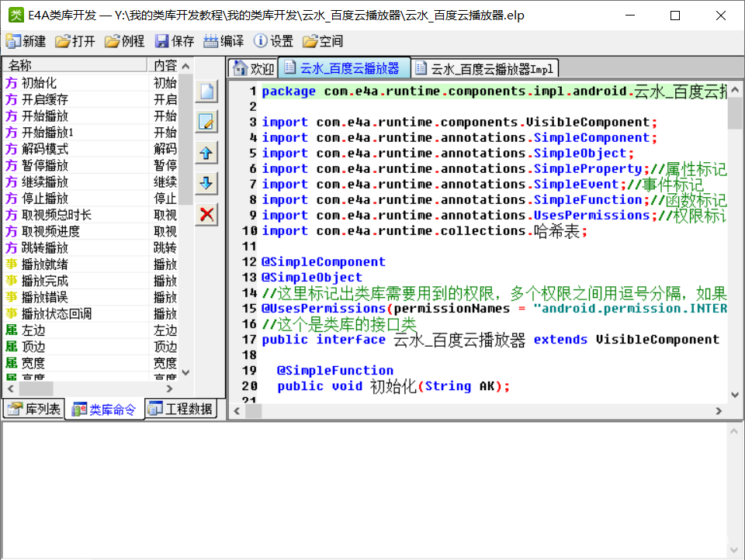
Task: Click the 新建 (New) toolbar button
Action: click(26, 41)
